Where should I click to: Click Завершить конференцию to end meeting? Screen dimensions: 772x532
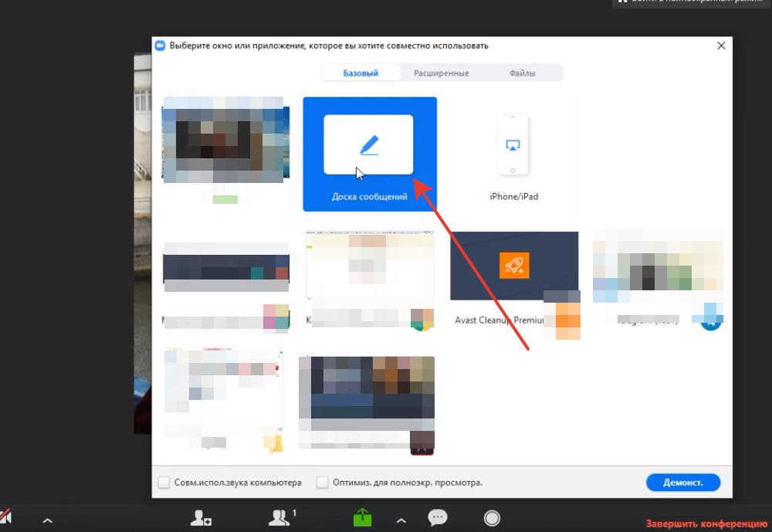click(706, 523)
